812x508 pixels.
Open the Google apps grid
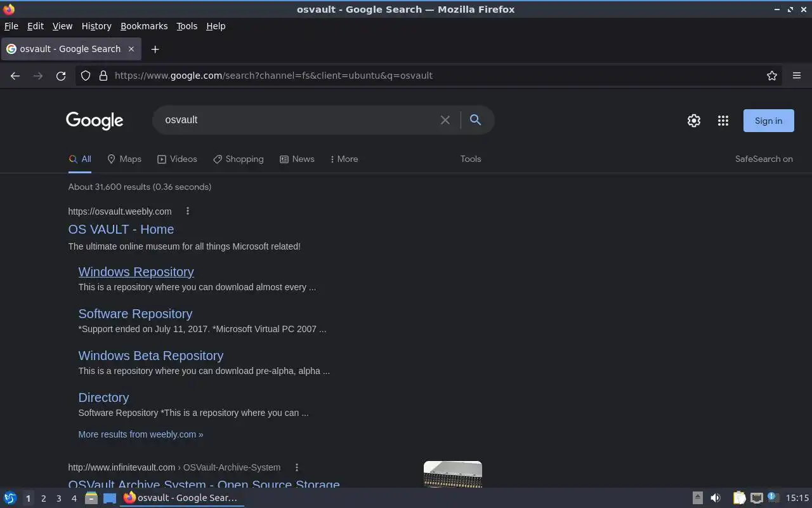[723, 121]
